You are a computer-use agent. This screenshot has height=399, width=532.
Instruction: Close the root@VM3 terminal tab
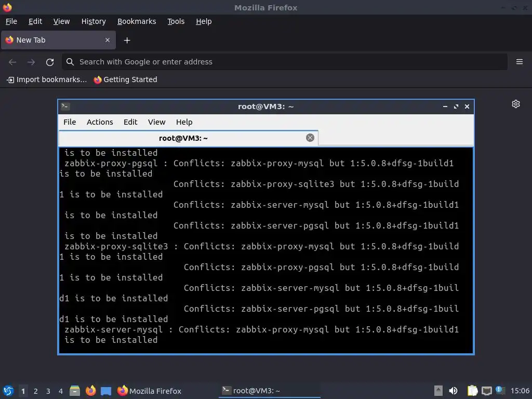coord(310,138)
